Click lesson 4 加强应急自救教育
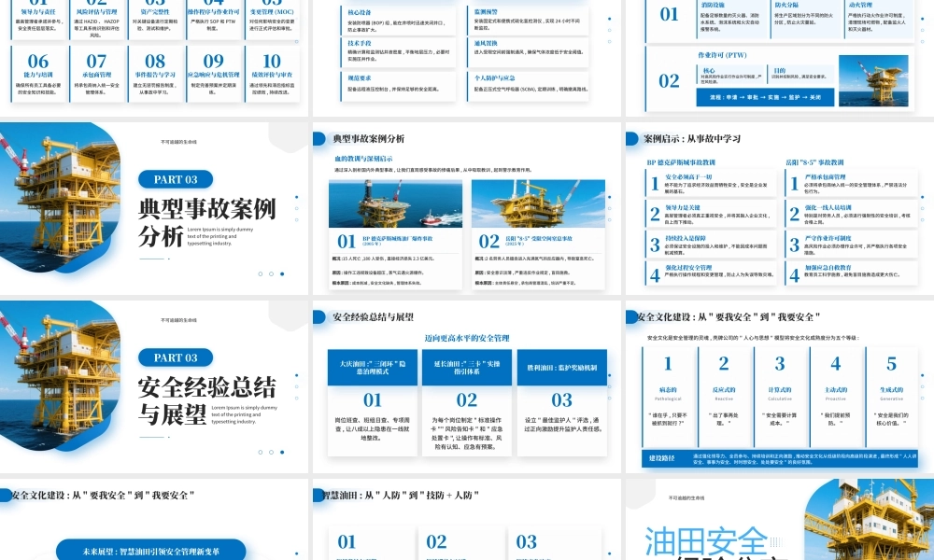 [851, 273]
